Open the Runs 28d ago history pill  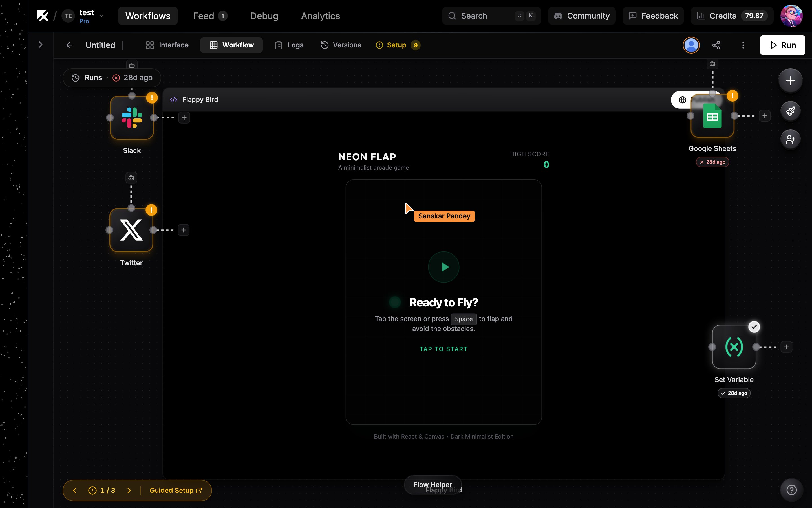coord(112,78)
